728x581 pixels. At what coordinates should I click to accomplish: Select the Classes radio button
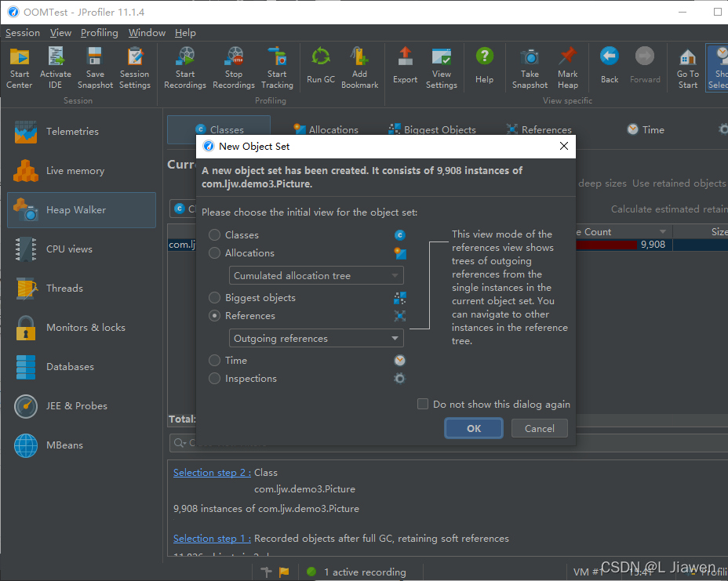(214, 234)
